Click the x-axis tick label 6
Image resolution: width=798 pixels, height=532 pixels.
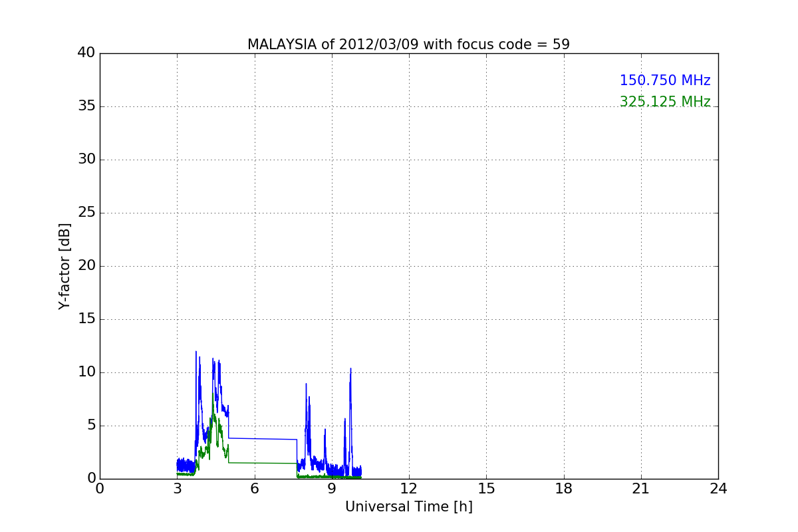[254, 489]
